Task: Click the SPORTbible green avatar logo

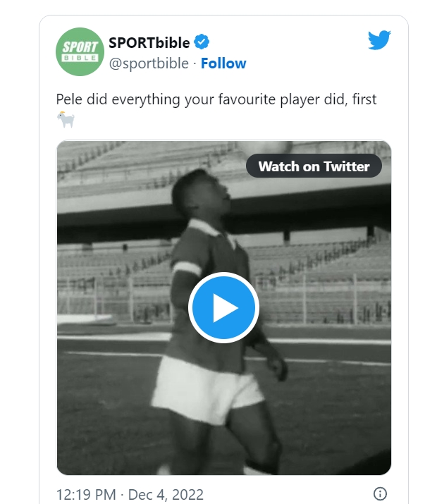Action: (x=80, y=51)
